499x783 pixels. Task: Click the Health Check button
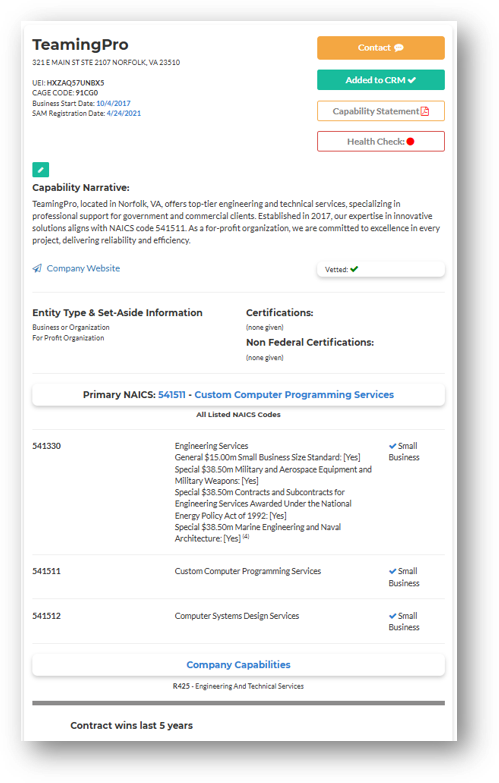pos(381,141)
